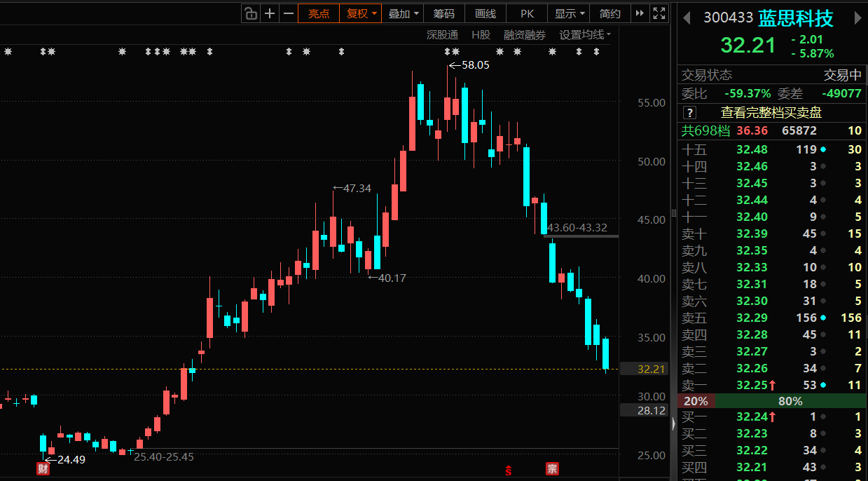Click the 28.12 price axis tag
The height and width of the screenshot is (481, 868).
pos(644,410)
